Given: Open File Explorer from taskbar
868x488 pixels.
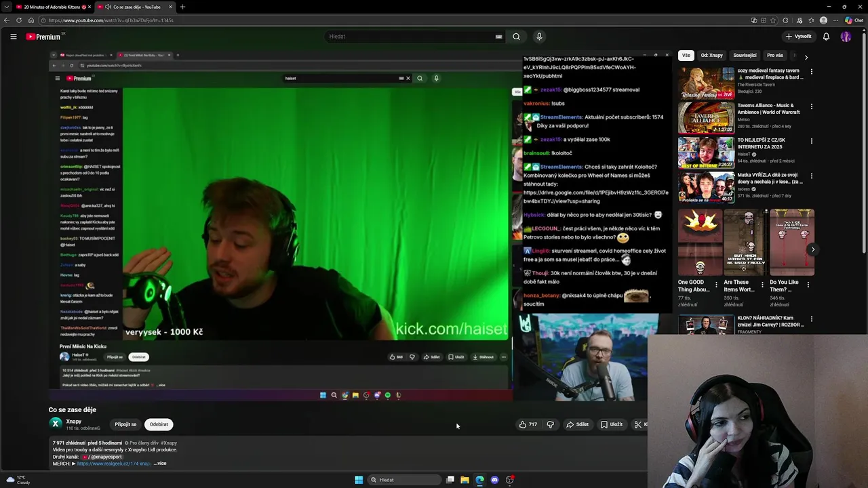Looking at the screenshot, I should pos(465,480).
